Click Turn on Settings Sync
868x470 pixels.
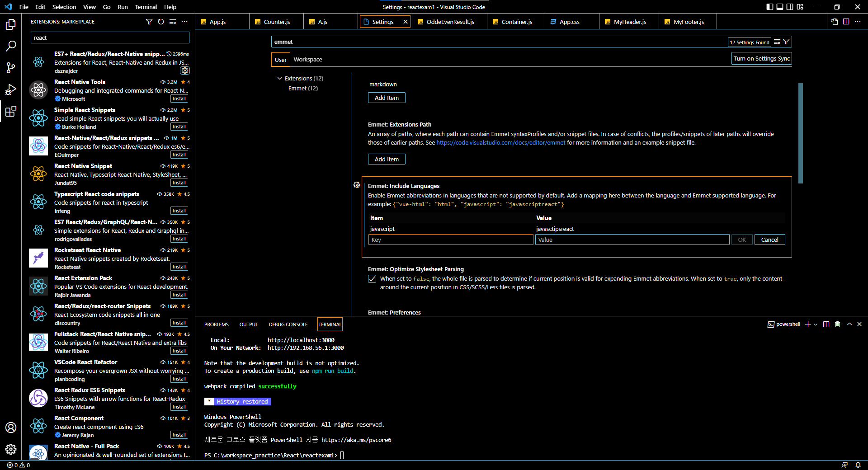(762, 59)
